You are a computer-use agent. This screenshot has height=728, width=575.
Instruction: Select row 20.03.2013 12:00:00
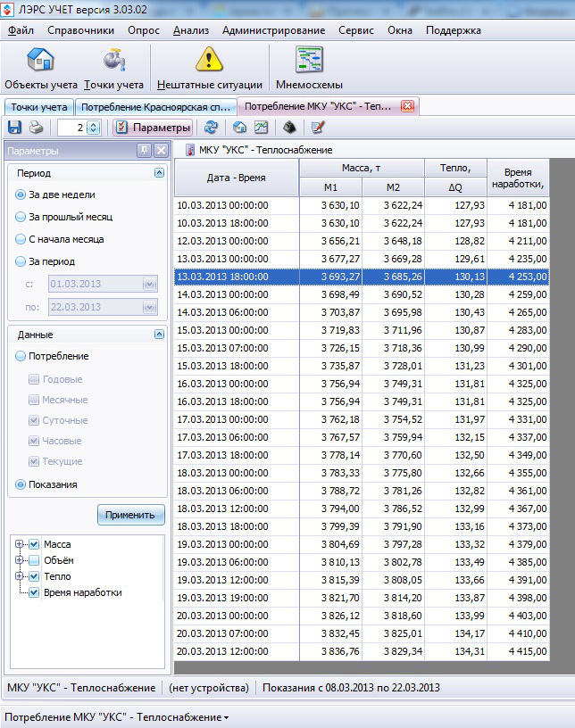tap(362, 651)
